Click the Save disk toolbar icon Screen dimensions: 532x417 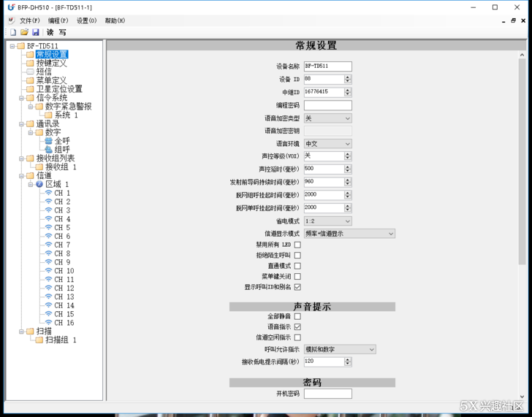35,32
